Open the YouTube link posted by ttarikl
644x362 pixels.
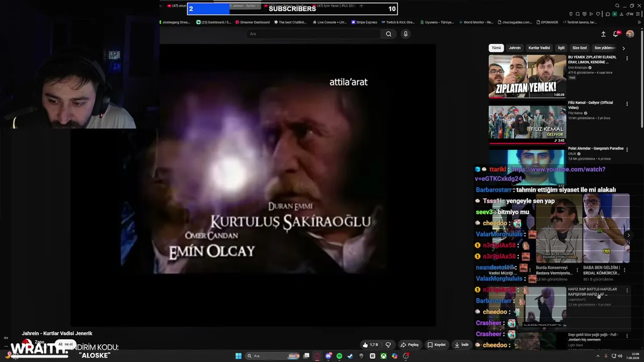540,174
